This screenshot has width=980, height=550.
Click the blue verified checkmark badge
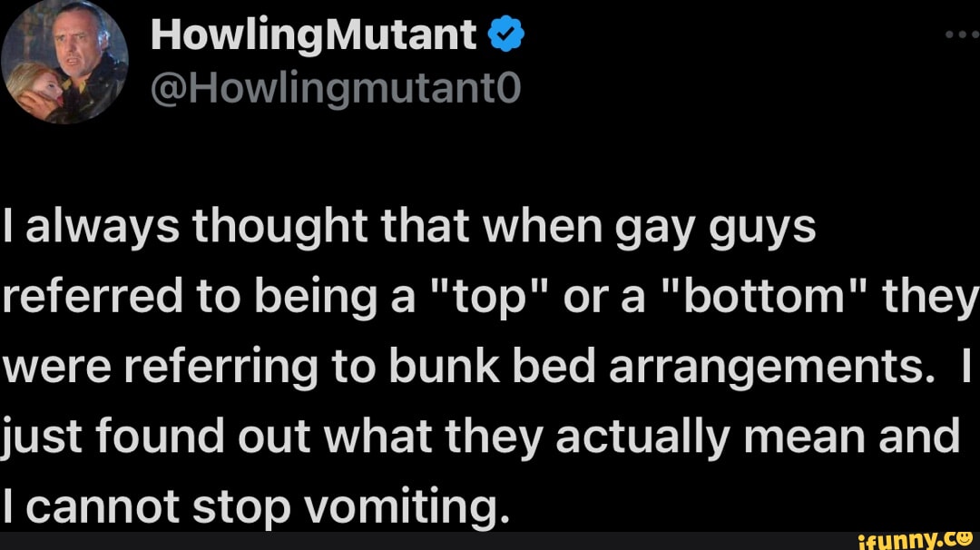tap(506, 35)
